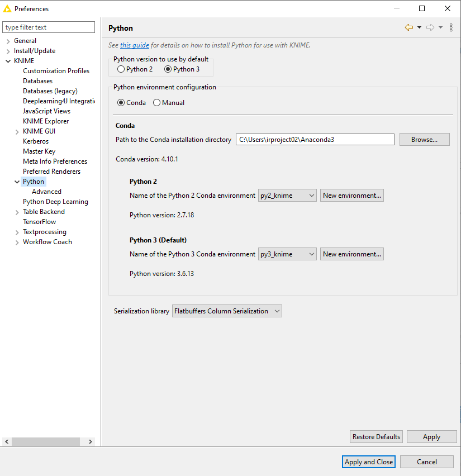Click right arrow of tree horizontal scrollbar
The image size is (461, 476).
coord(90,441)
